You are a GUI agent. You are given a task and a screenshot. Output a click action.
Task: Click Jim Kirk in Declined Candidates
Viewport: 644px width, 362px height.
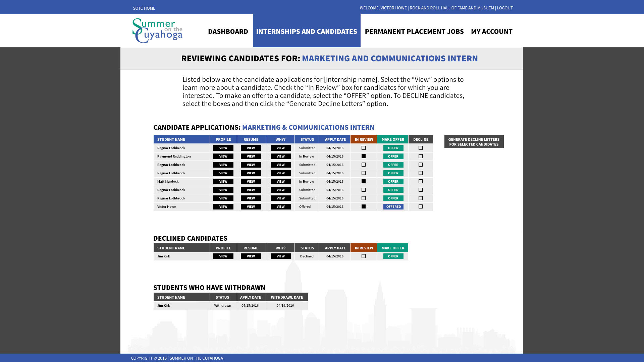[163, 256]
